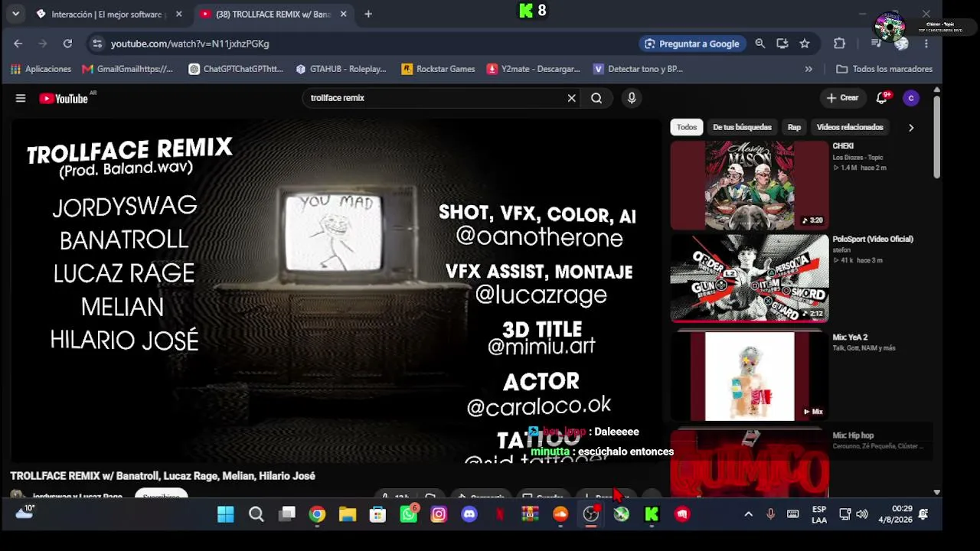Click the install/cast screen icon in address bar
Viewport: 980px width, 551px height.
[x=782, y=44]
